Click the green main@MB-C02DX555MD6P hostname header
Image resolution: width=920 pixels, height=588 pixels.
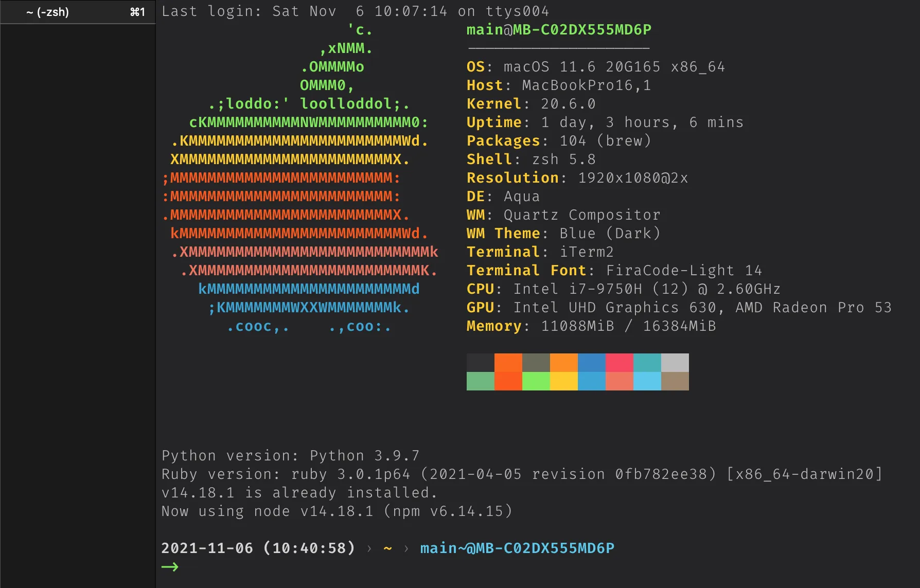tap(558, 29)
